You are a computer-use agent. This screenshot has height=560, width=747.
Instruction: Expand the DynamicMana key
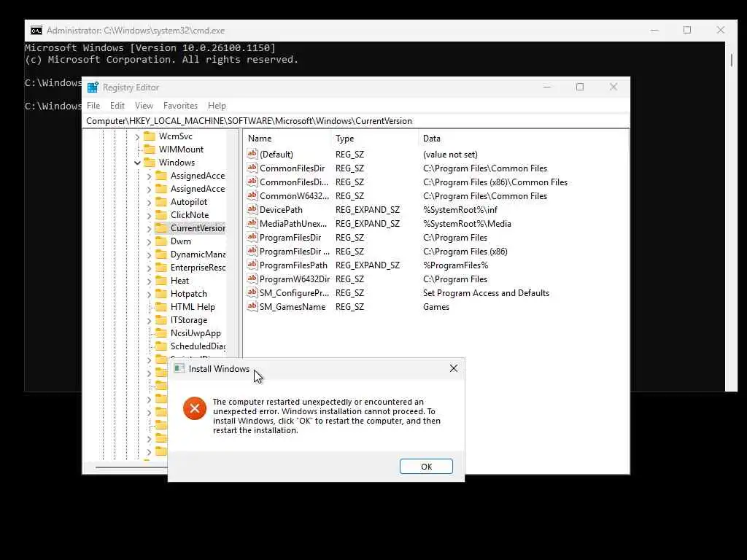click(149, 254)
